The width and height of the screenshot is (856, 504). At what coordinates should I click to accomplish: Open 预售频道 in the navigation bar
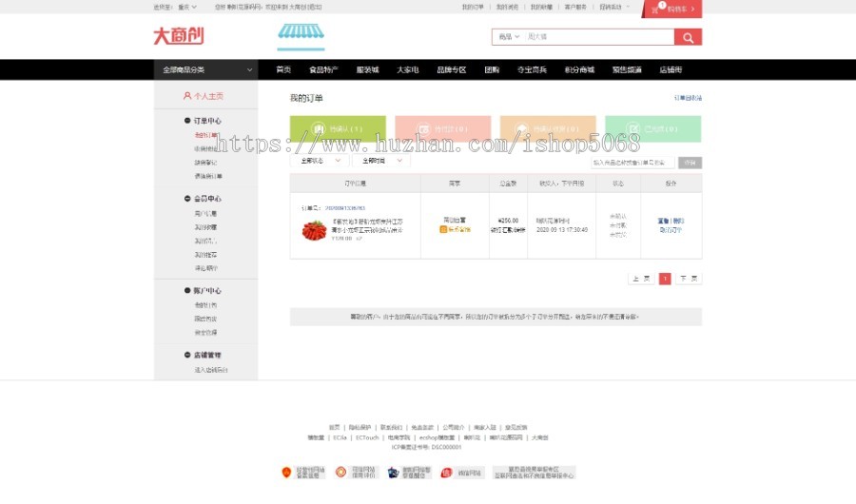click(x=627, y=69)
